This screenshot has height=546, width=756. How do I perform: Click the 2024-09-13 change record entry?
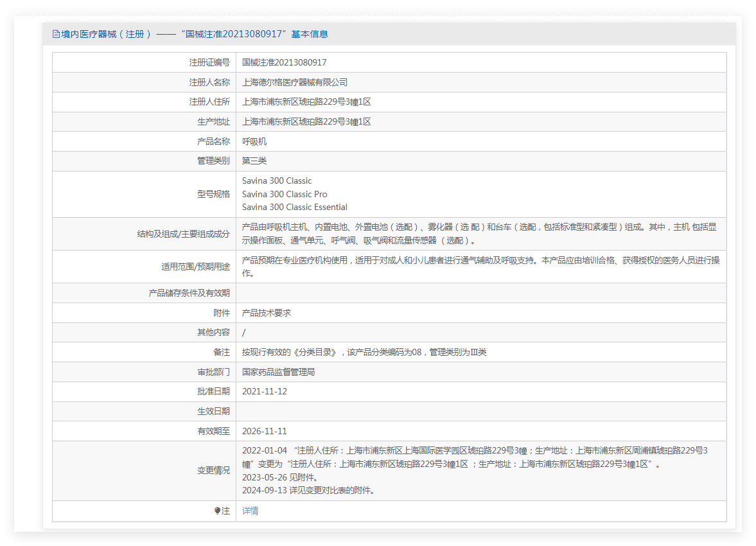click(308, 491)
